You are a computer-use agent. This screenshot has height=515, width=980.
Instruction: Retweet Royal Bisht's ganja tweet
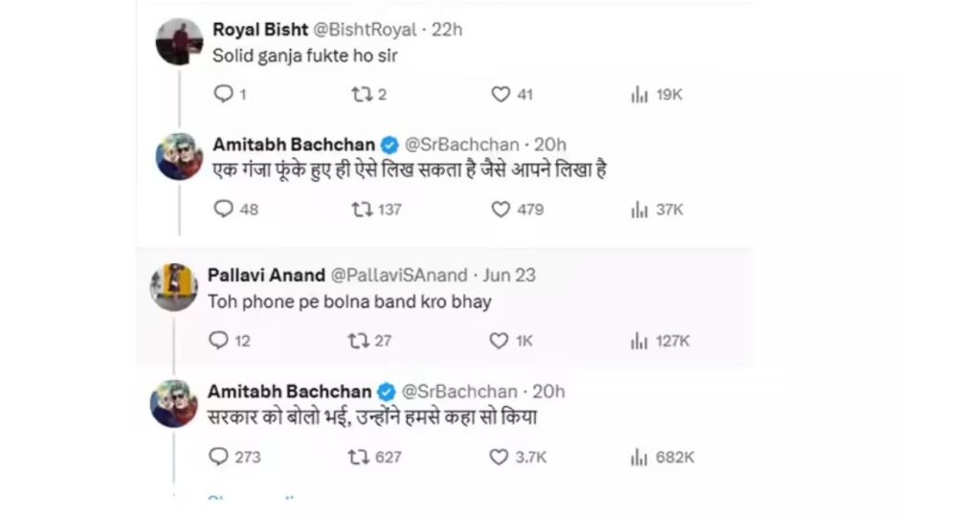(360, 94)
